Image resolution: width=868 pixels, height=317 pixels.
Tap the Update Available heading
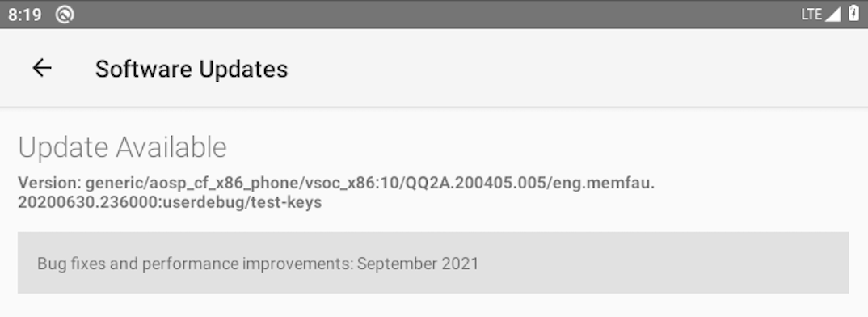[122, 147]
